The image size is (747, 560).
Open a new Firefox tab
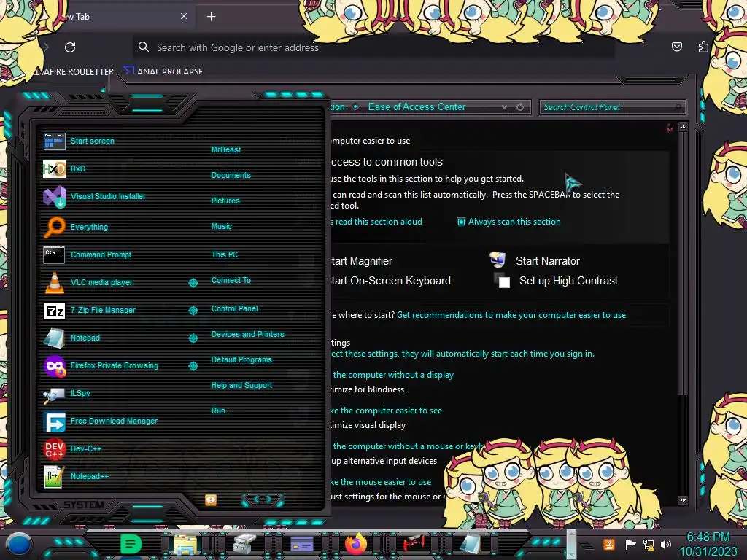coord(211,17)
